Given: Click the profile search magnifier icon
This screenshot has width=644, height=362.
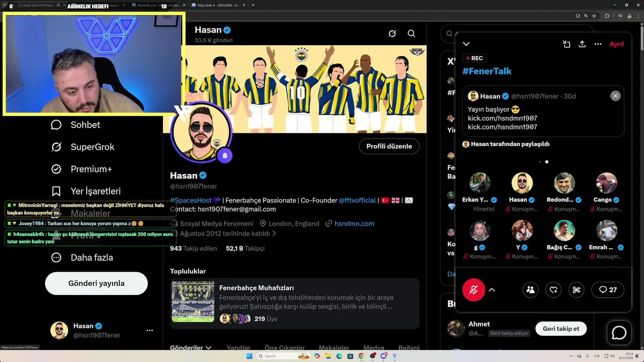Looking at the screenshot, I should click(412, 34).
